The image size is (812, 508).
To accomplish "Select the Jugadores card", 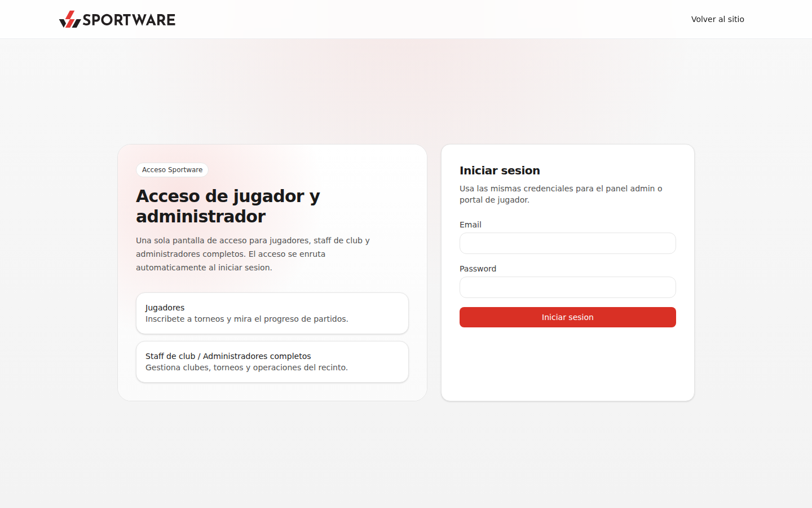I will click(272, 313).
